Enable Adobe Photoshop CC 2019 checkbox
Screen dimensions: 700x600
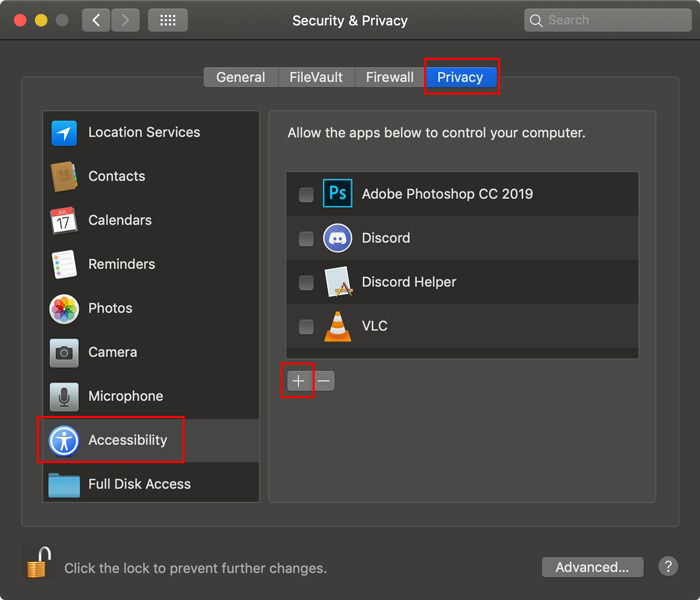tap(306, 195)
